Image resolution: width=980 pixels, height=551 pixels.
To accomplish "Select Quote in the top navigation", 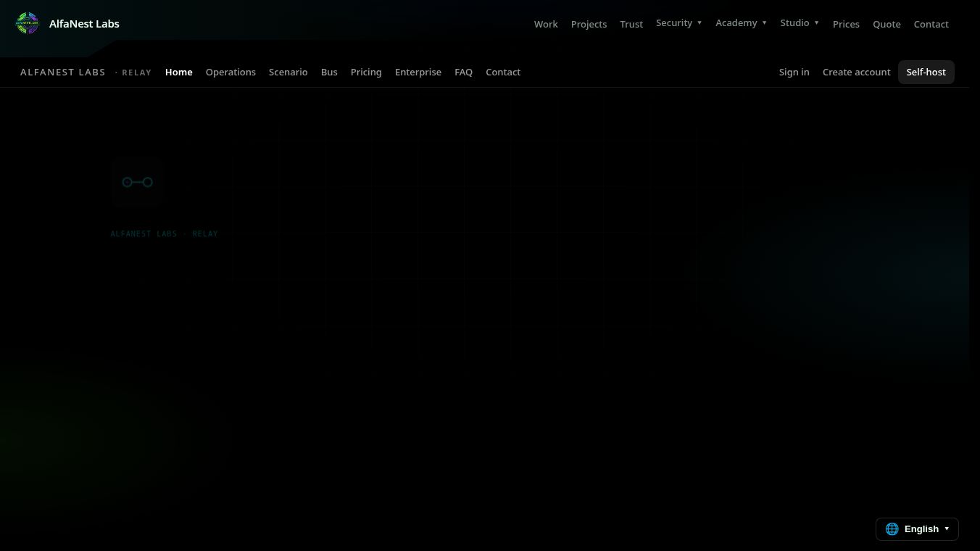I will pos(886,24).
